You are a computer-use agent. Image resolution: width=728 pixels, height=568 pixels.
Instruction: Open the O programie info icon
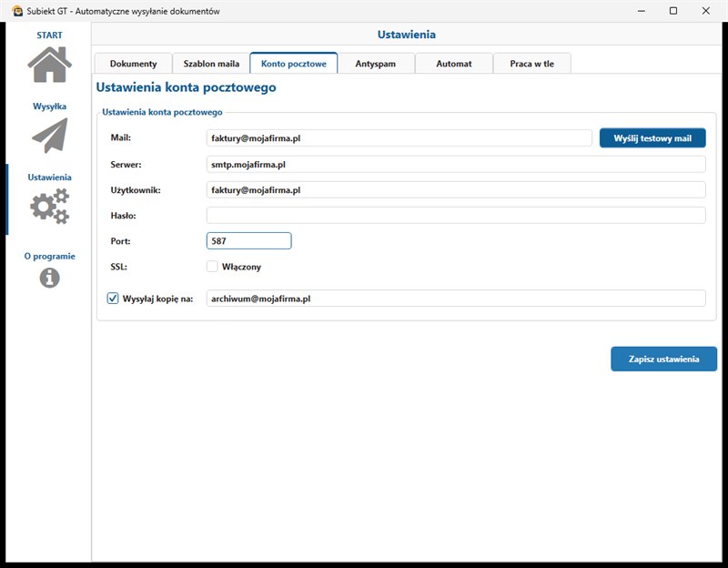[50, 278]
